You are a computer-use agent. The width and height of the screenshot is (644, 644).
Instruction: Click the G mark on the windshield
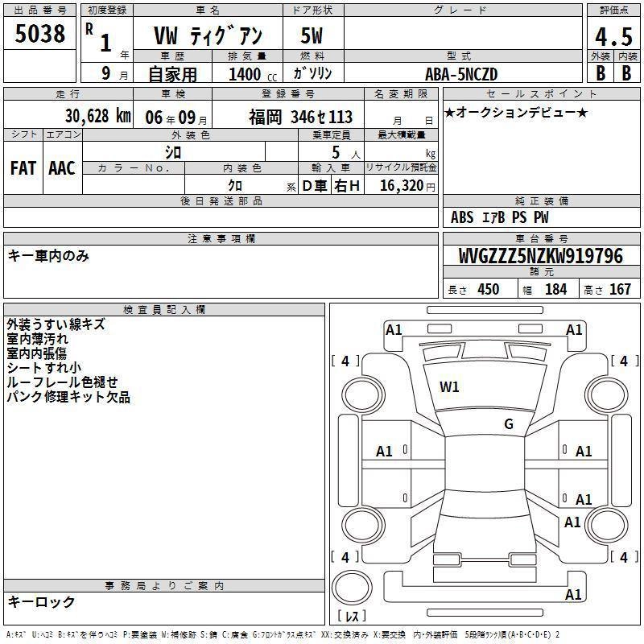[x=509, y=424]
